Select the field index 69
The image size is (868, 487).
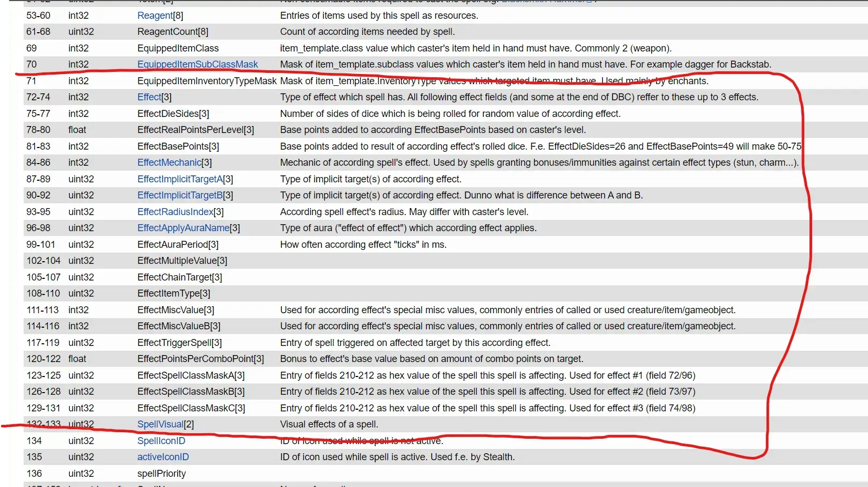pyautogui.click(x=32, y=48)
